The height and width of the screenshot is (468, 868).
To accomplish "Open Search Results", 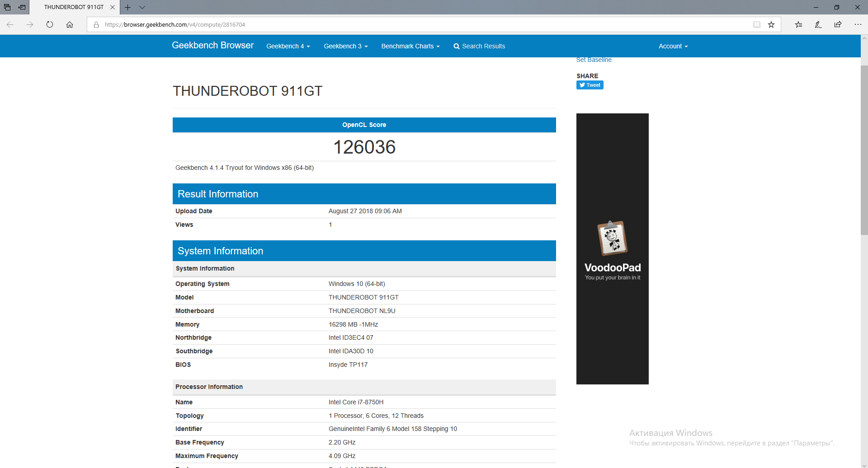I will tap(479, 46).
